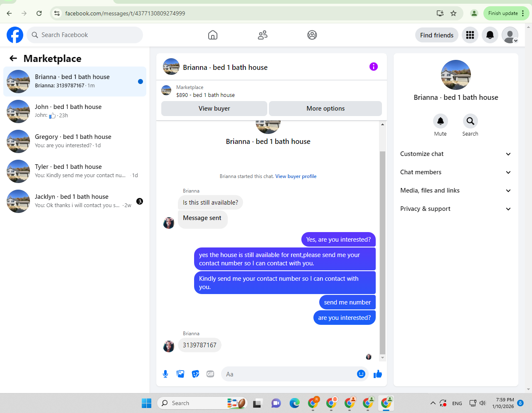532x413 pixels.
Task: Open the Facebook home logo
Action: click(15, 35)
